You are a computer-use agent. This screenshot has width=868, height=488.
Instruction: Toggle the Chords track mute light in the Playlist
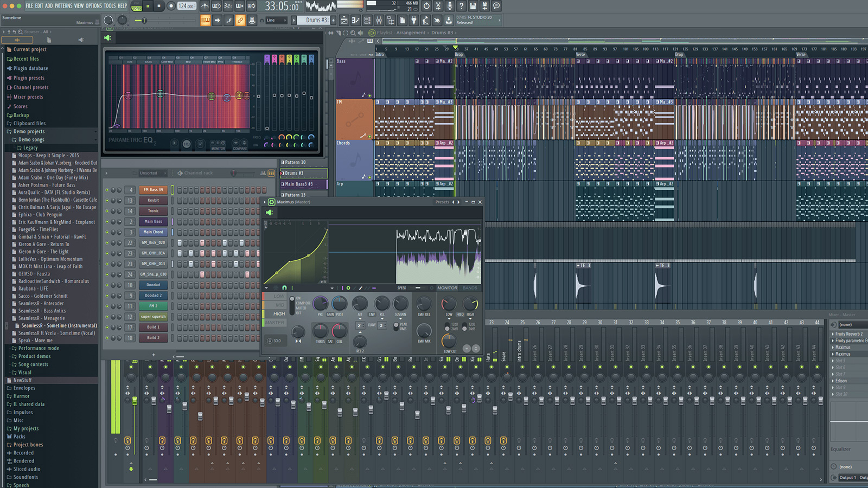point(370,177)
